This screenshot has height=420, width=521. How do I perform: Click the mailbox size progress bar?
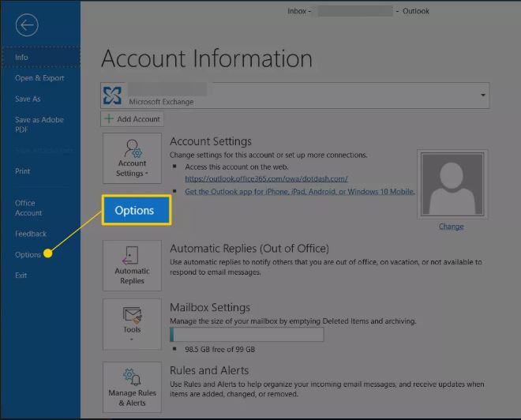click(x=247, y=335)
